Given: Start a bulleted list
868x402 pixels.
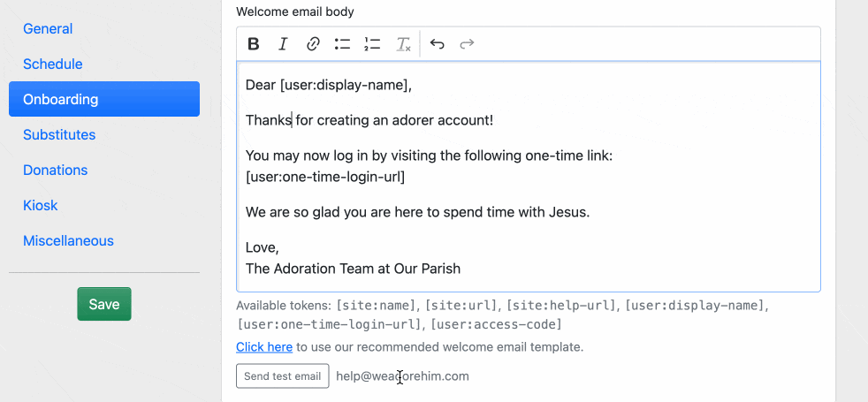Looking at the screenshot, I should point(342,43).
